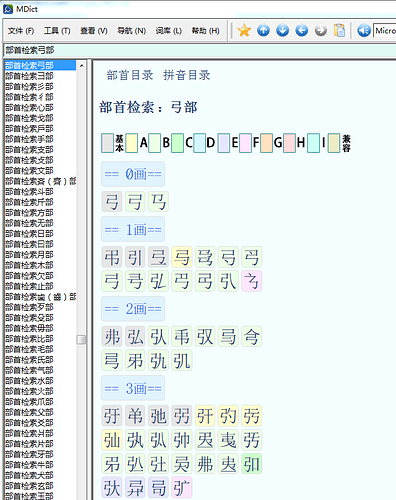Open the 词库 (L) menu
This screenshot has height=500, width=396.
tap(169, 31)
